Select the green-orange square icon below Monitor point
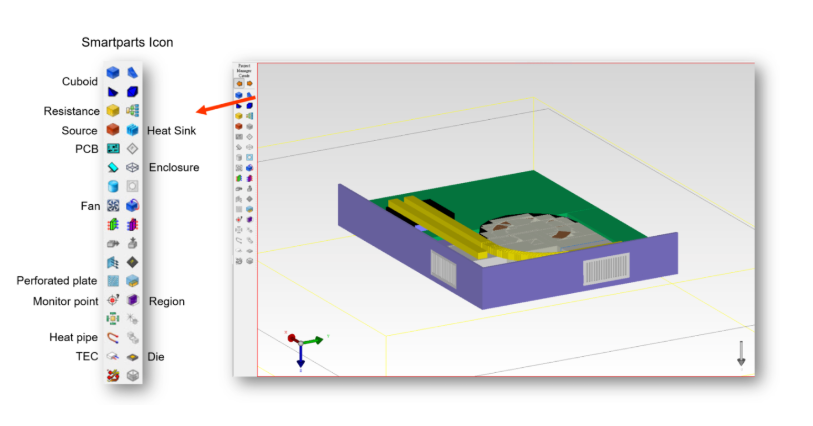 click(x=113, y=318)
